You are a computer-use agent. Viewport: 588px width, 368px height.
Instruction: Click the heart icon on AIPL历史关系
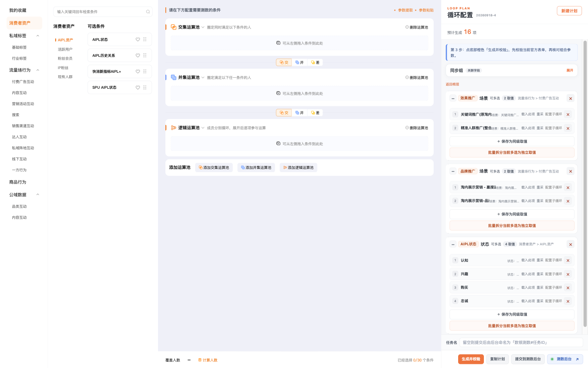pos(138,56)
